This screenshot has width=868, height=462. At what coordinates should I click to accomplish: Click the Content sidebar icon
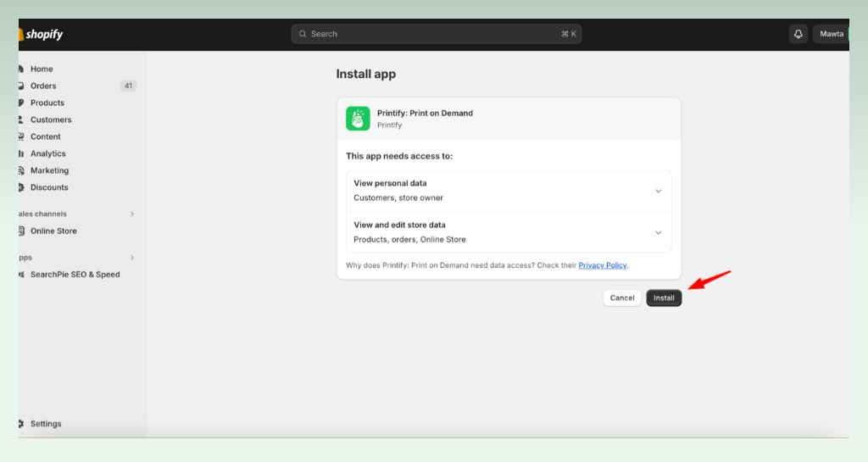[x=21, y=136]
